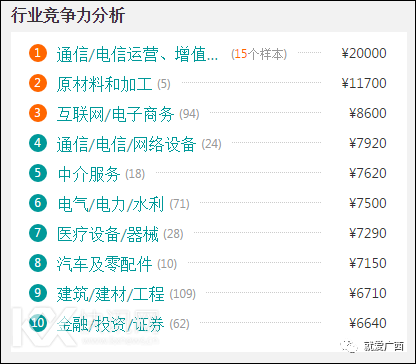Click the teal rank 9 badge
Image resolution: width=416 pixels, height=364 pixels.
pyautogui.click(x=38, y=293)
